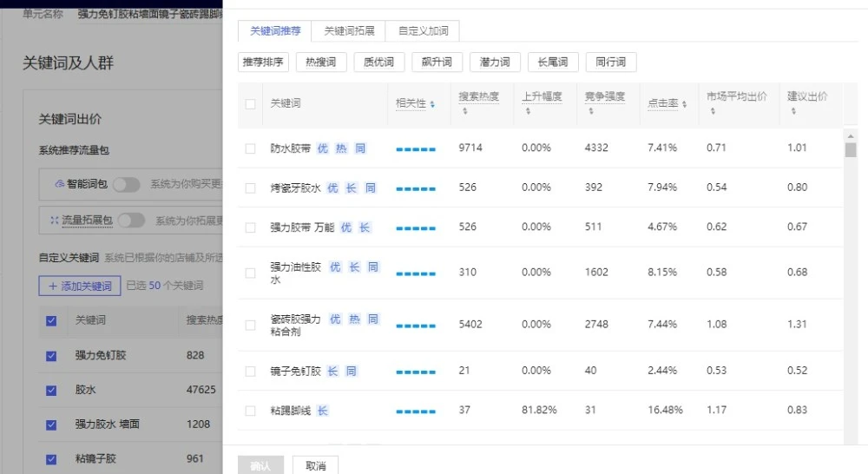Viewport: 868px width, 474px height.
Task: Filter by 热搜词
Action: [x=321, y=62]
